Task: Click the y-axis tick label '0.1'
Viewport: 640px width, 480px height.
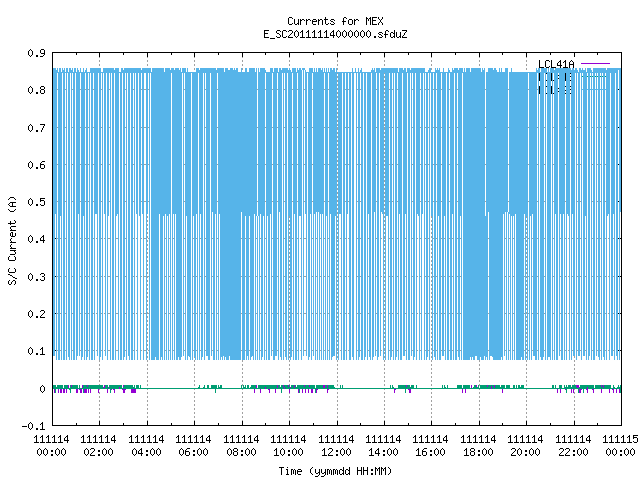Action: tap(36, 351)
